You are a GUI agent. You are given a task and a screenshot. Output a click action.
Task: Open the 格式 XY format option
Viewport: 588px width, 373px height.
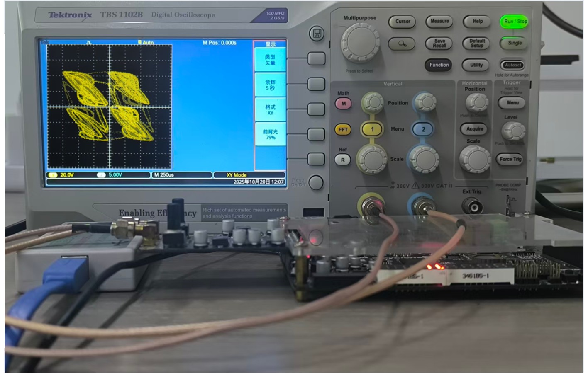(x=270, y=110)
